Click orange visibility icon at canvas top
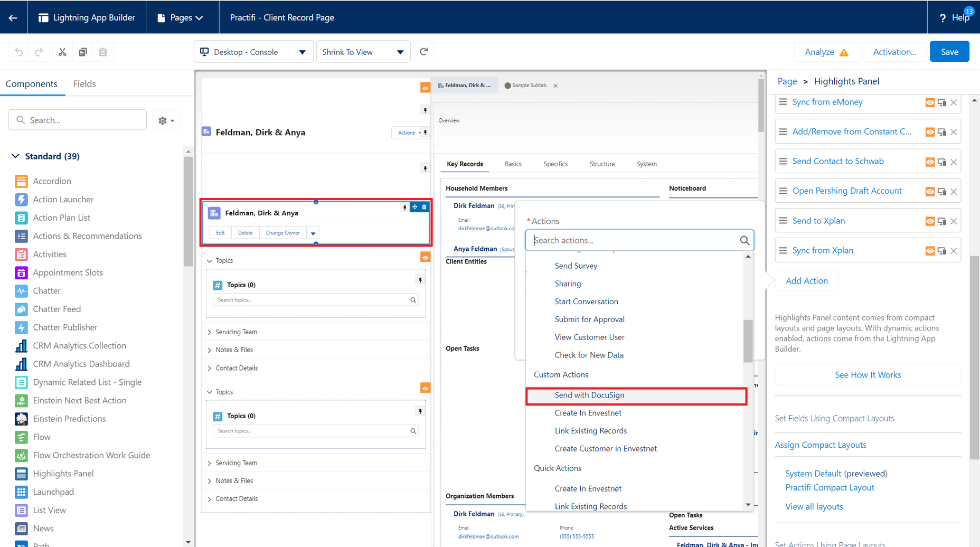The height and width of the screenshot is (547, 980). [425, 88]
